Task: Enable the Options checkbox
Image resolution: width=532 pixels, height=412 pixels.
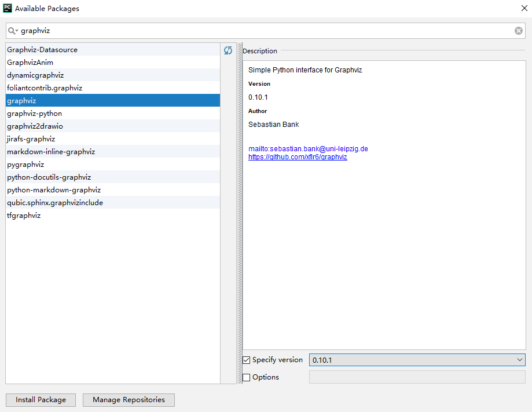Action: pyautogui.click(x=247, y=377)
